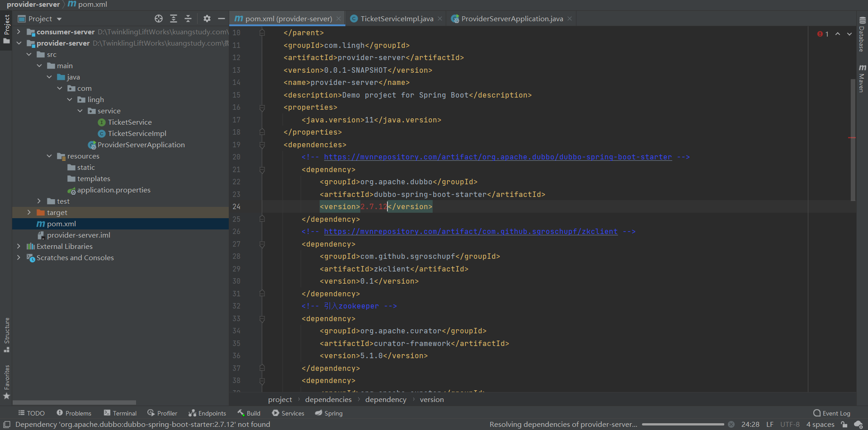Select pom.xml (provider-server) tab

click(287, 19)
